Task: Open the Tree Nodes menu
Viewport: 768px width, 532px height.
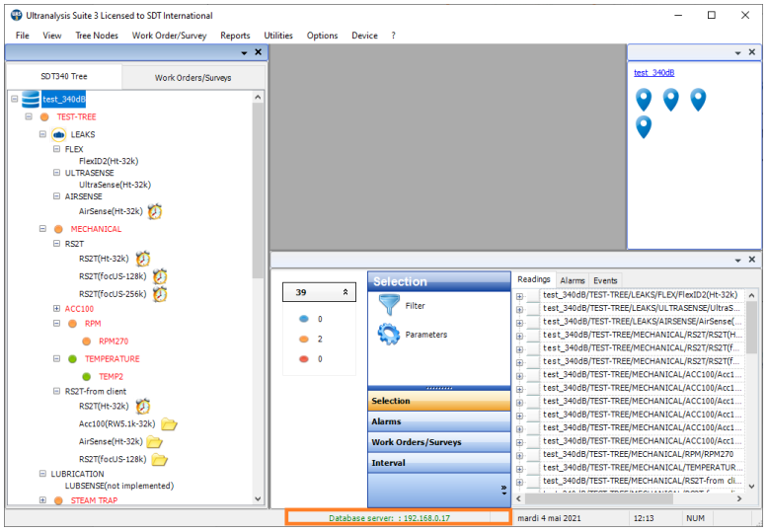Action: click(x=97, y=36)
